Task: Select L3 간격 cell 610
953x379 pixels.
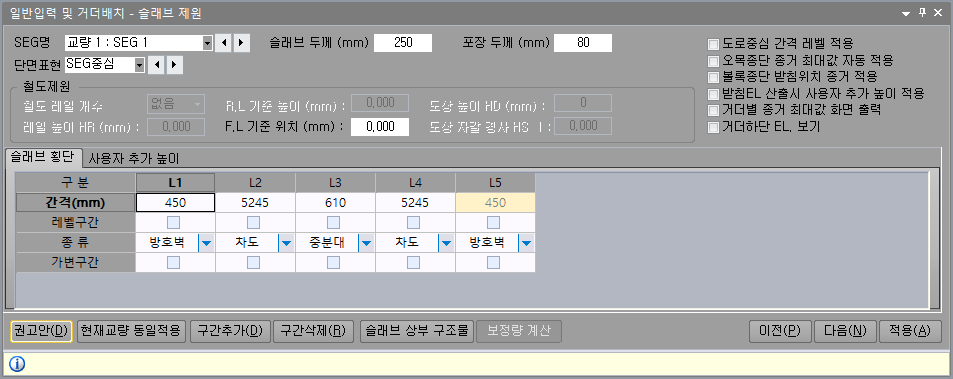Action: coord(335,202)
